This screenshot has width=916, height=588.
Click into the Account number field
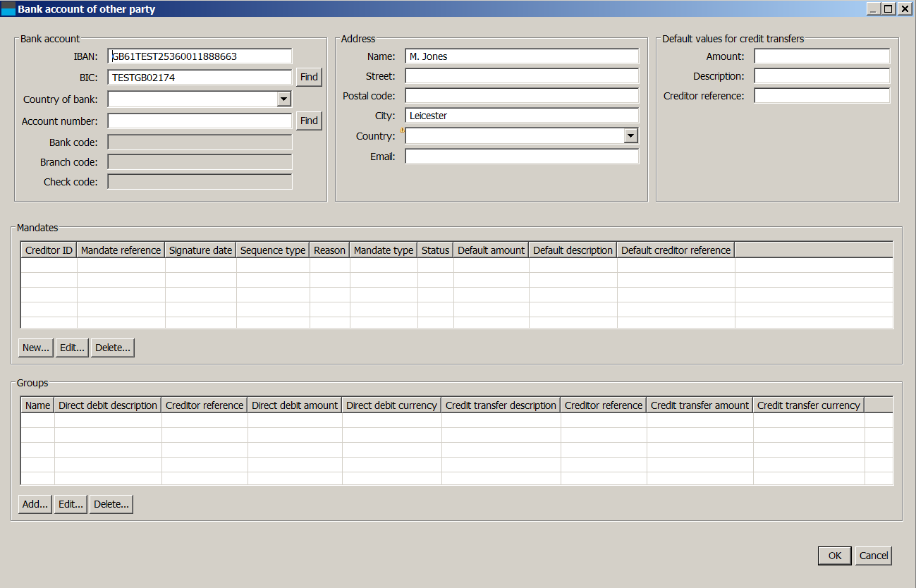point(200,121)
